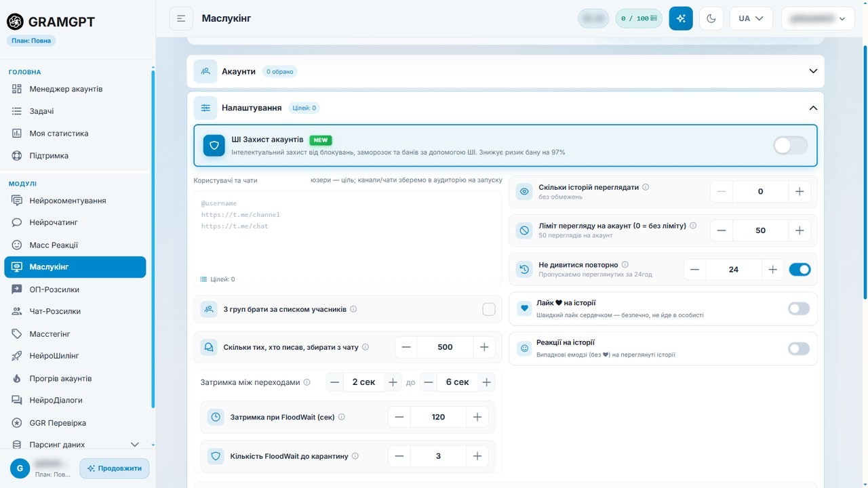Increase Затримка при FloodWait with plus button

(x=477, y=417)
